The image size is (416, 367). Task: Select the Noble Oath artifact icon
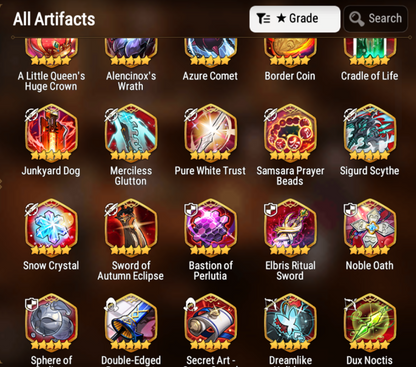coord(370,228)
